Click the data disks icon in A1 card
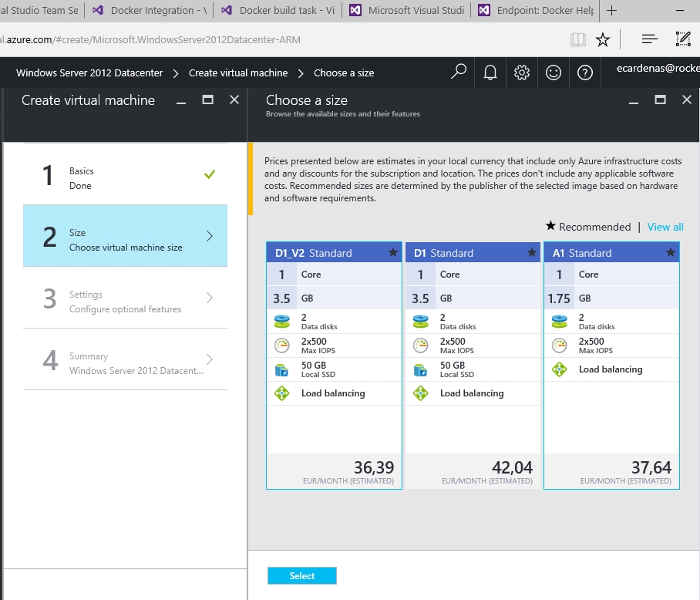700x600 pixels. (560, 322)
